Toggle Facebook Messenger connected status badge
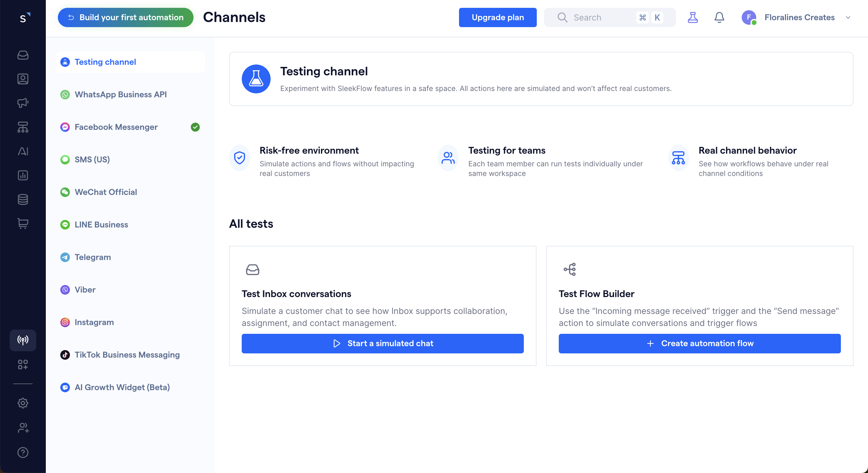The height and width of the screenshot is (473, 868). [x=195, y=127]
